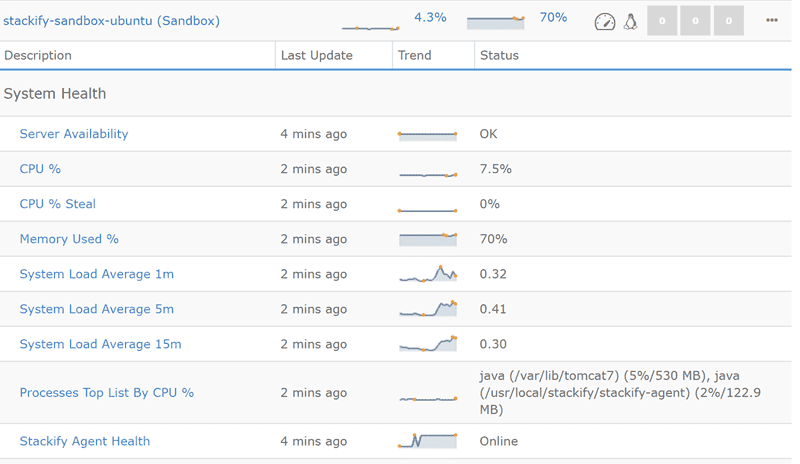Open the CPU % monitor
The image size is (800, 464).
point(40,169)
